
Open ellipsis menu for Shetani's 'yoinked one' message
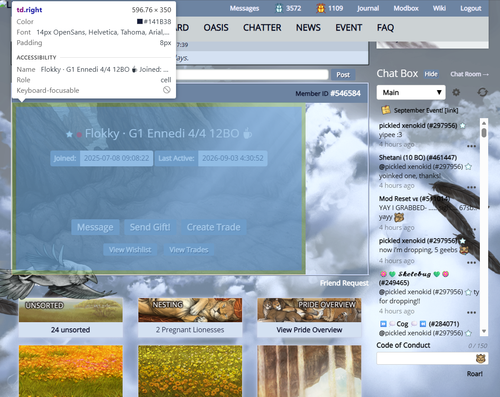pyautogui.click(x=471, y=187)
